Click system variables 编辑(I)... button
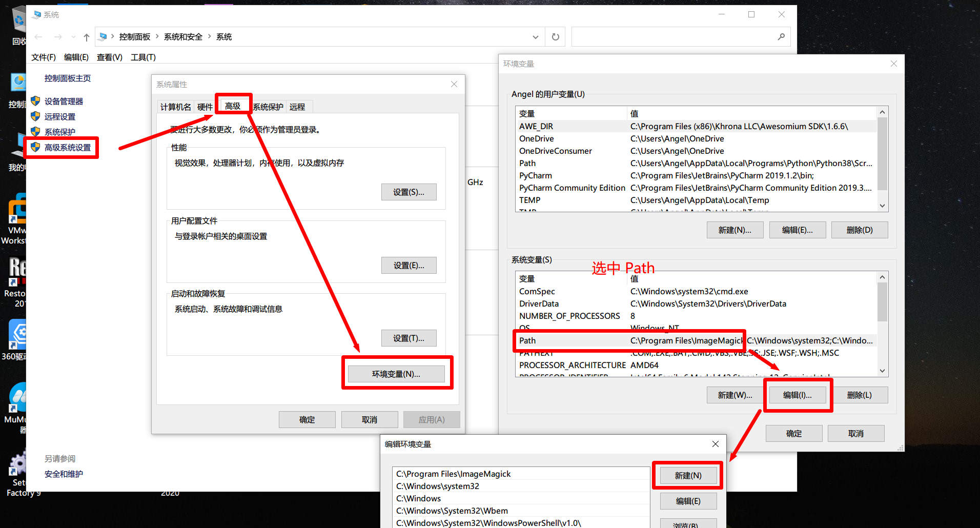The height and width of the screenshot is (528, 980). (x=798, y=395)
